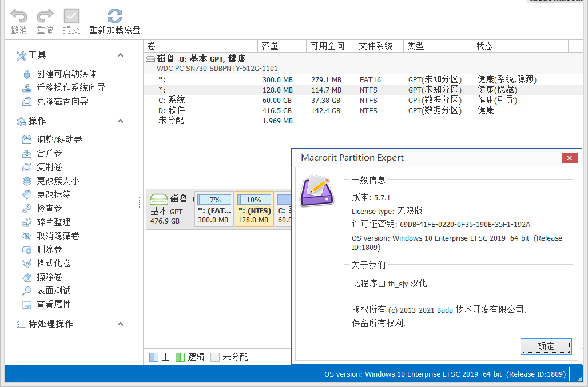Click the Undo (撤消) toolbar icon
This screenshot has height=387, width=588.
19,16
